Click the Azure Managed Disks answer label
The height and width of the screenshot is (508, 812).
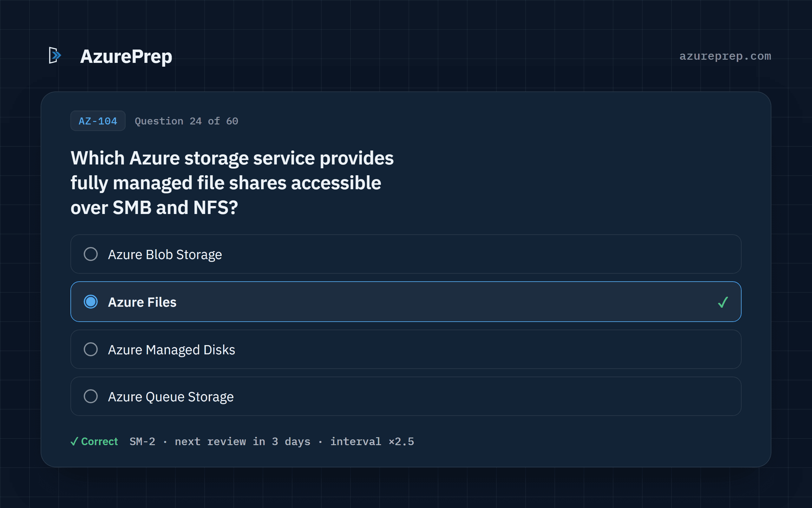click(172, 350)
